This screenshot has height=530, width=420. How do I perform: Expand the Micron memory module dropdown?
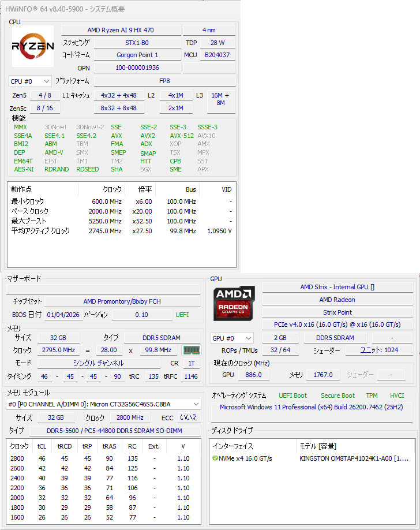click(103, 404)
